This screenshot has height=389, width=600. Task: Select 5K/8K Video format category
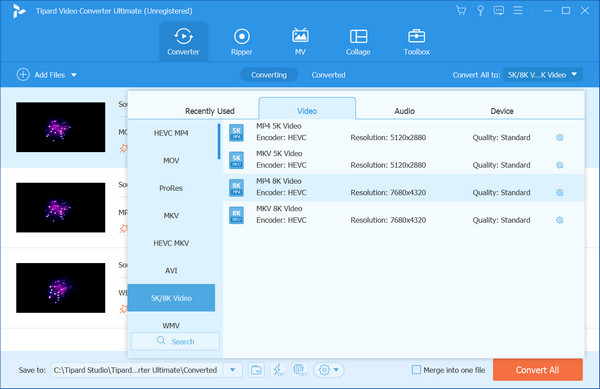click(171, 298)
